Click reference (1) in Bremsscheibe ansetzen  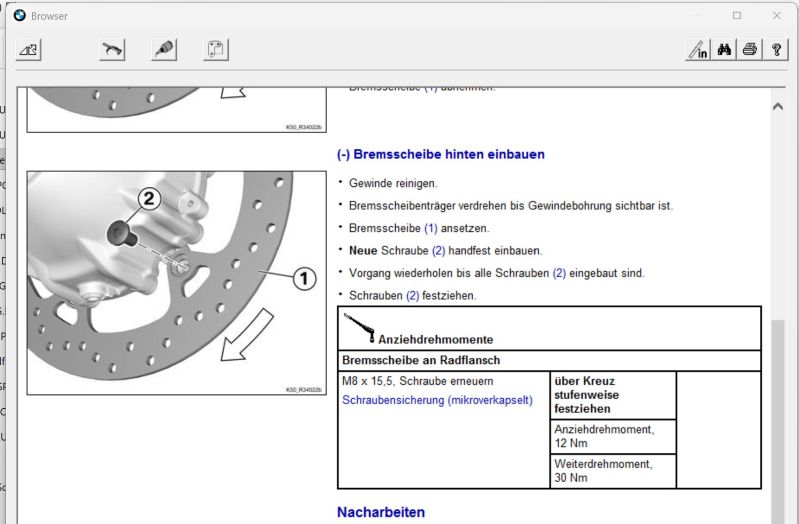point(431,228)
